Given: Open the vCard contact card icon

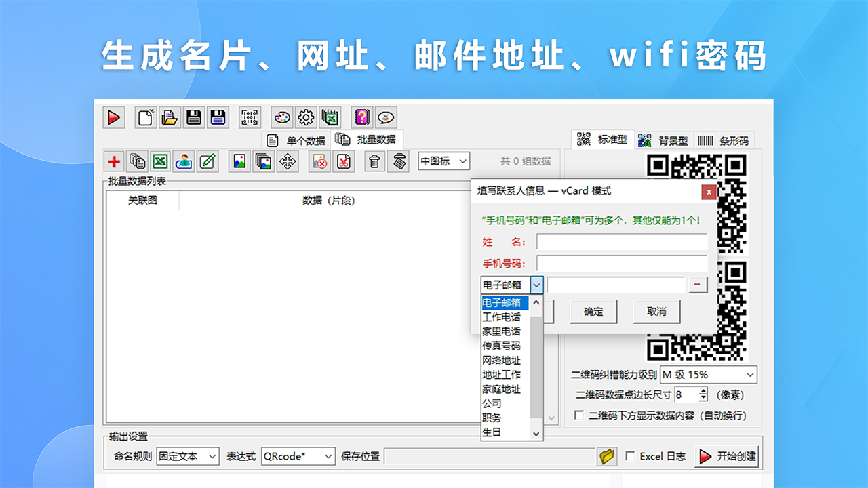Looking at the screenshot, I should tap(183, 161).
